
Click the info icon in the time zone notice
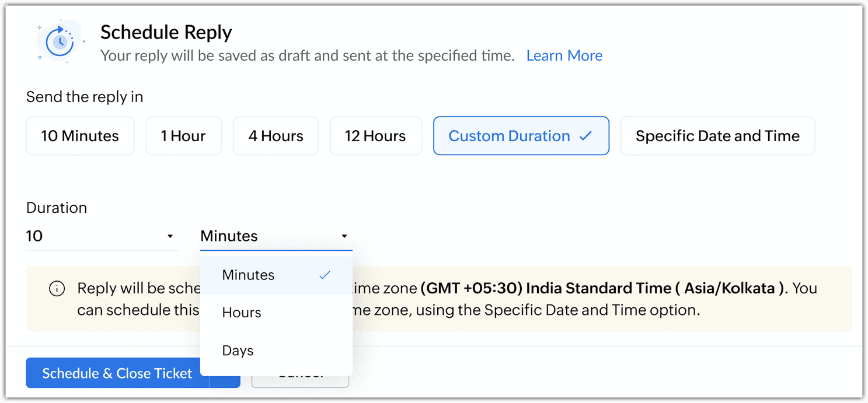pos(57,289)
